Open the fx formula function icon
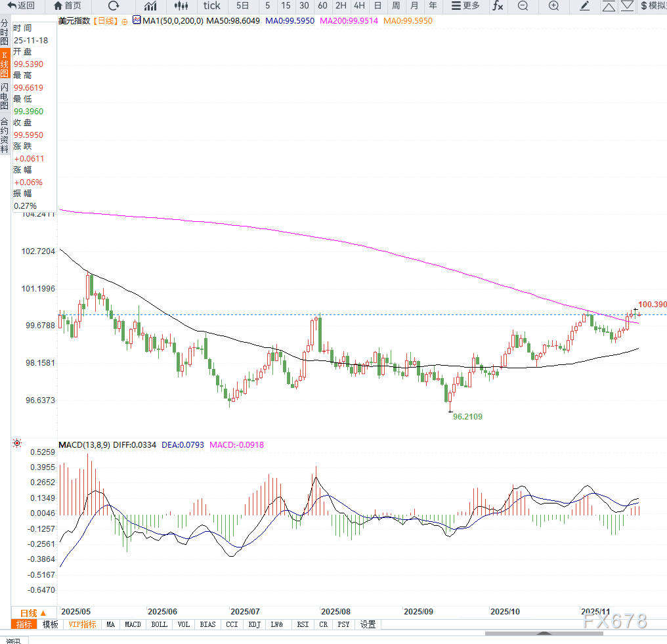The width and height of the screenshot is (667, 644). click(498, 6)
